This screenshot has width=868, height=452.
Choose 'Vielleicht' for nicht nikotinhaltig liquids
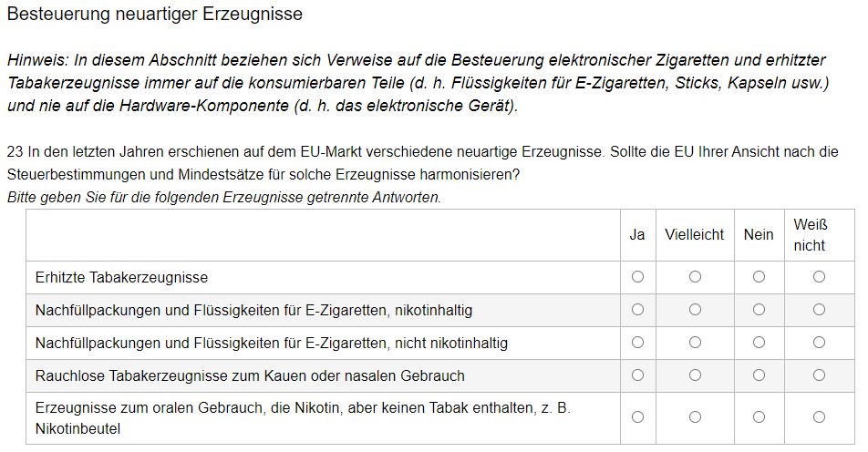[x=695, y=343]
